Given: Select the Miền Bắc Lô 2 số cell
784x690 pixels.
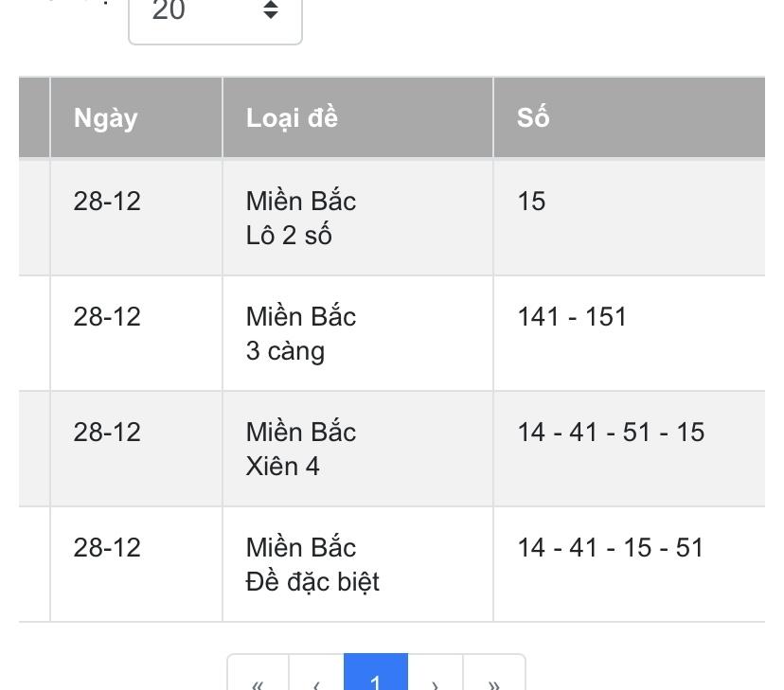Looking at the screenshot, I should (x=301, y=218).
